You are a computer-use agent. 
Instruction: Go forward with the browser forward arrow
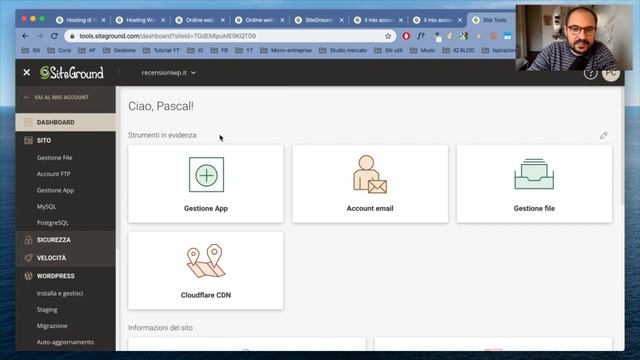pos(40,36)
